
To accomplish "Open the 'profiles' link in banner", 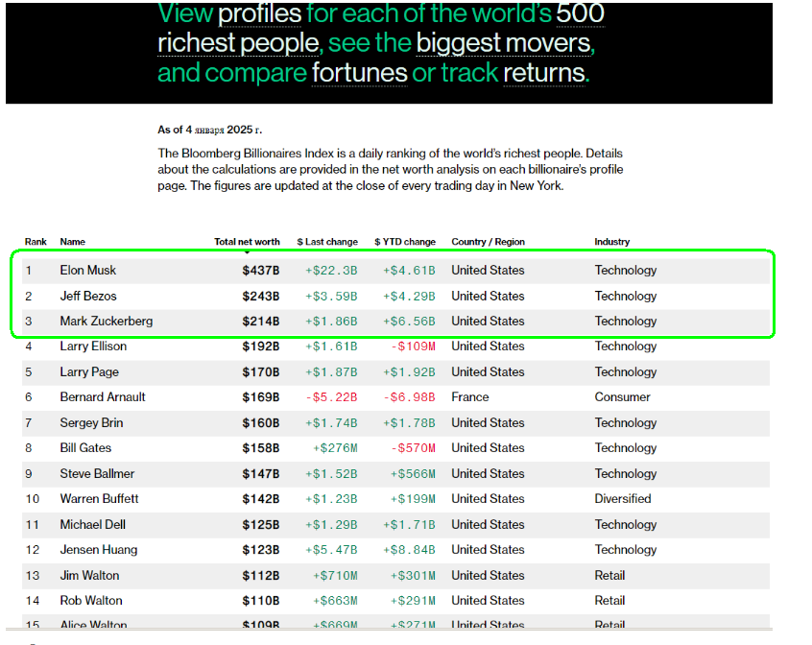I will point(259,14).
